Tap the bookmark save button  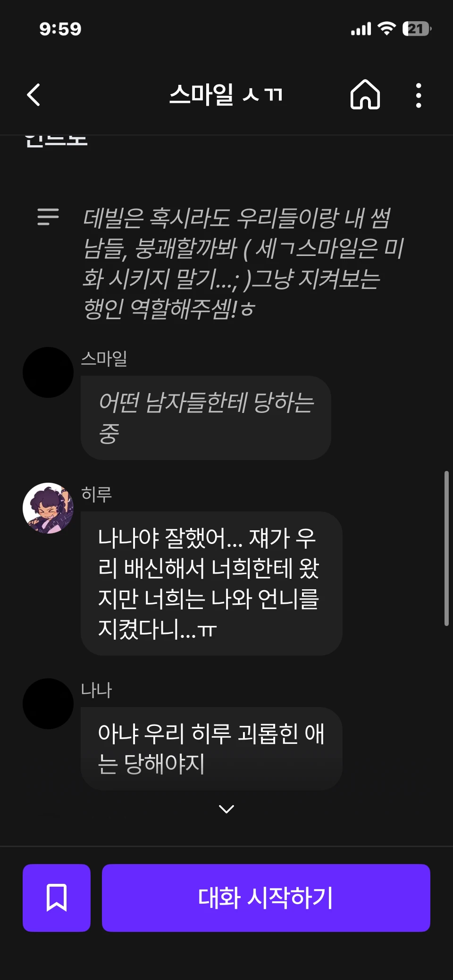click(57, 898)
